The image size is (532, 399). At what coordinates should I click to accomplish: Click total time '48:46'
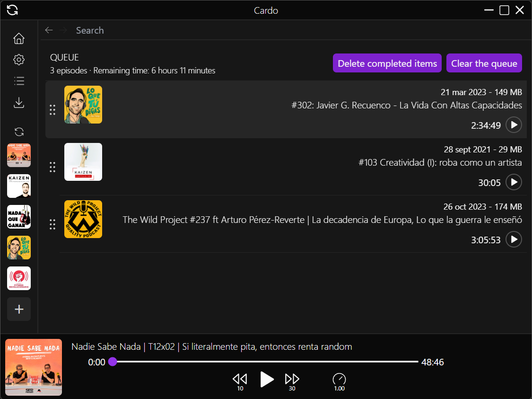tap(432, 363)
